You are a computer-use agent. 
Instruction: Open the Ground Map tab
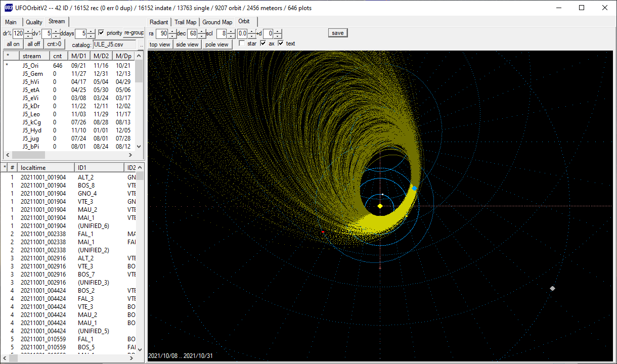[217, 22]
